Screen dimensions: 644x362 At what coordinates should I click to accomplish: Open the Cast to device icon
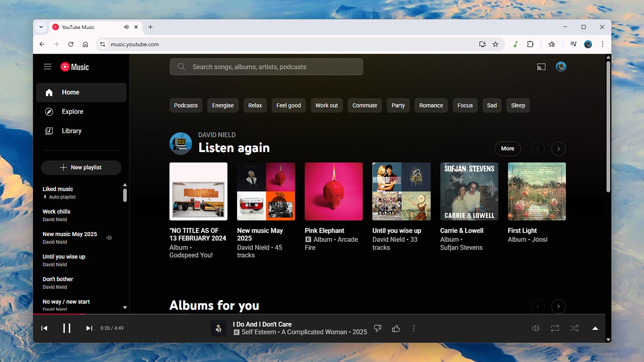[x=541, y=67]
